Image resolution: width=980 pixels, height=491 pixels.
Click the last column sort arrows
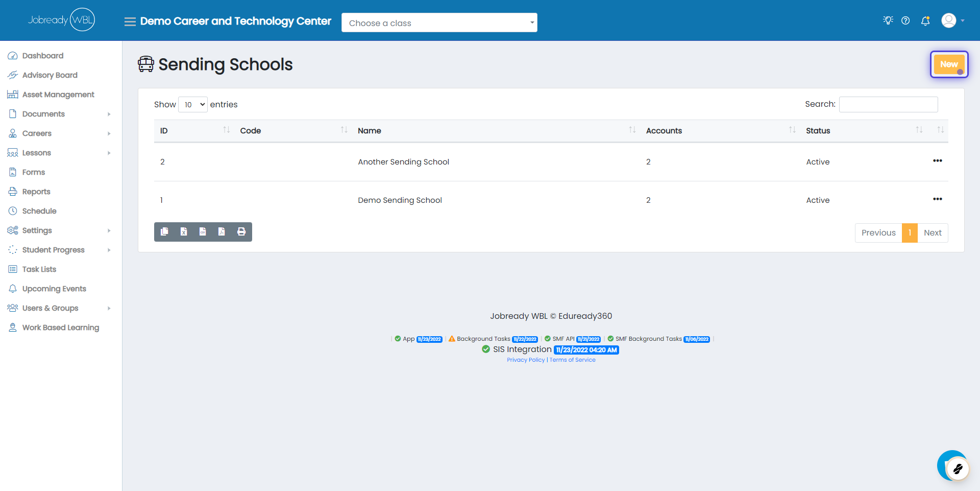pyautogui.click(x=940, y=130)
